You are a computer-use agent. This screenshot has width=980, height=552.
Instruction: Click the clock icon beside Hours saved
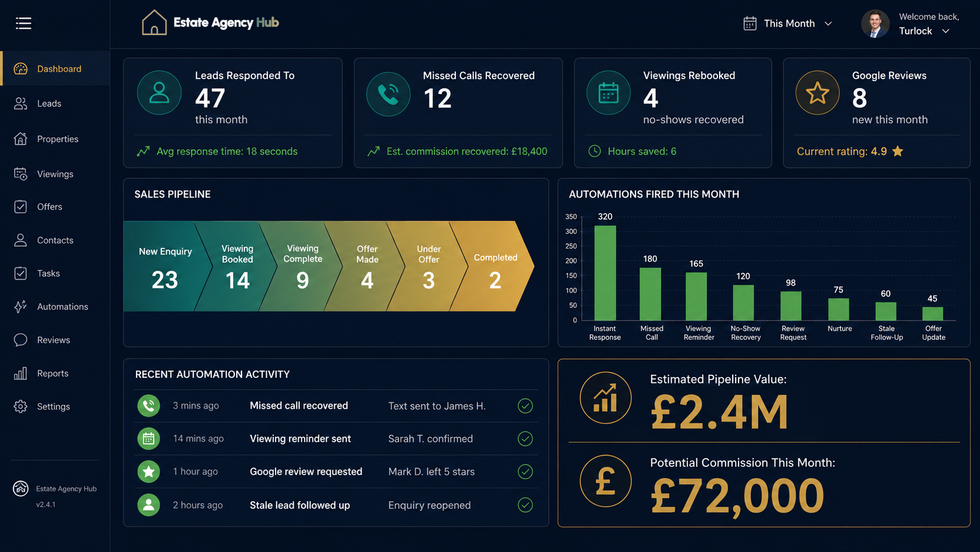pyautogui.click(x=594, y=151)
